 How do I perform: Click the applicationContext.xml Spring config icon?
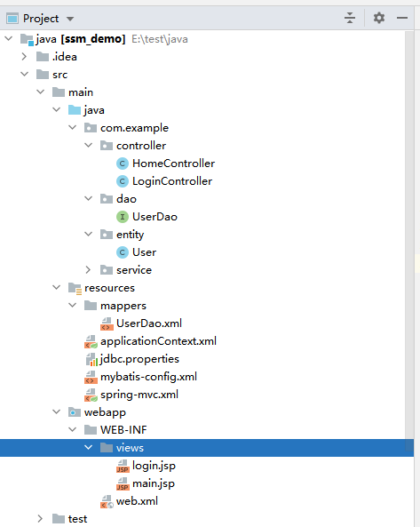point(91,341)
